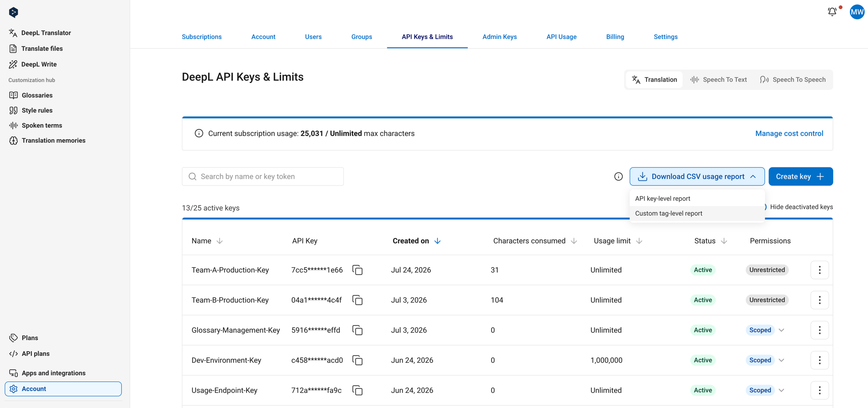Sort by Characters consumed arrow
This screenshot has height=408, width=868.
(x=574, y=241)
